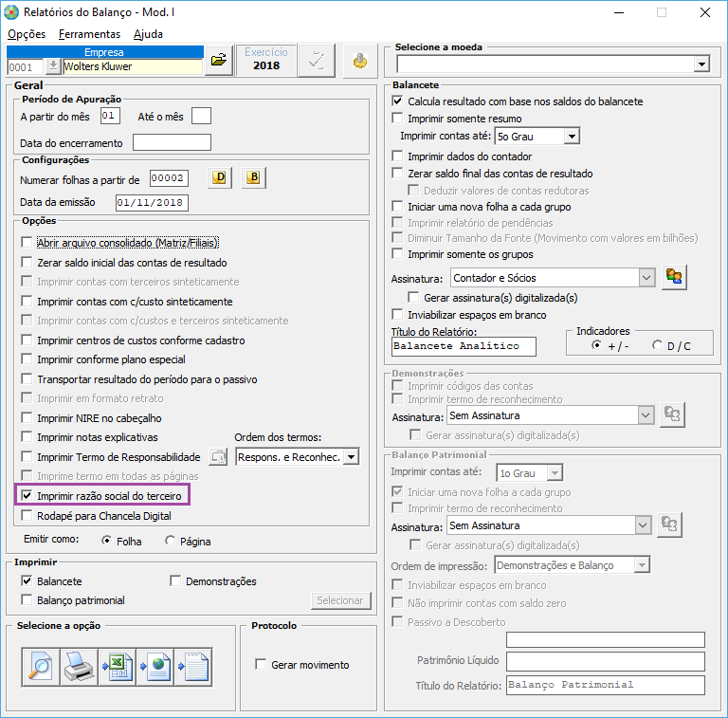Screen dimensions: 728x718
Task: Open the 'Selecione a moeda' dropdown
Action: [701, 64]
